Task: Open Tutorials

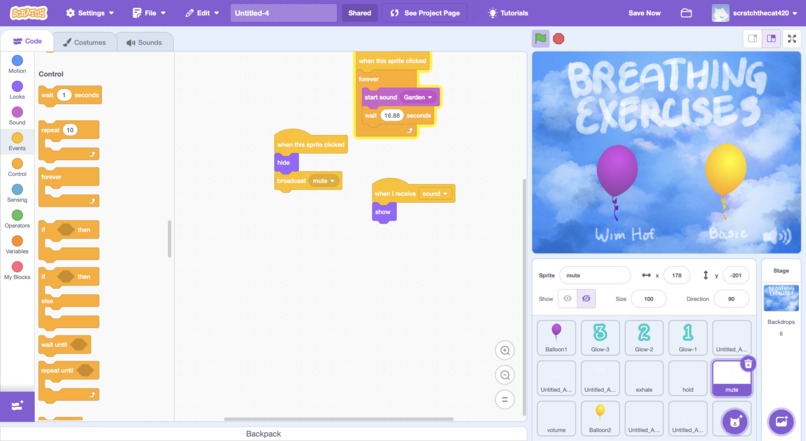Action: tap(508, 13)
